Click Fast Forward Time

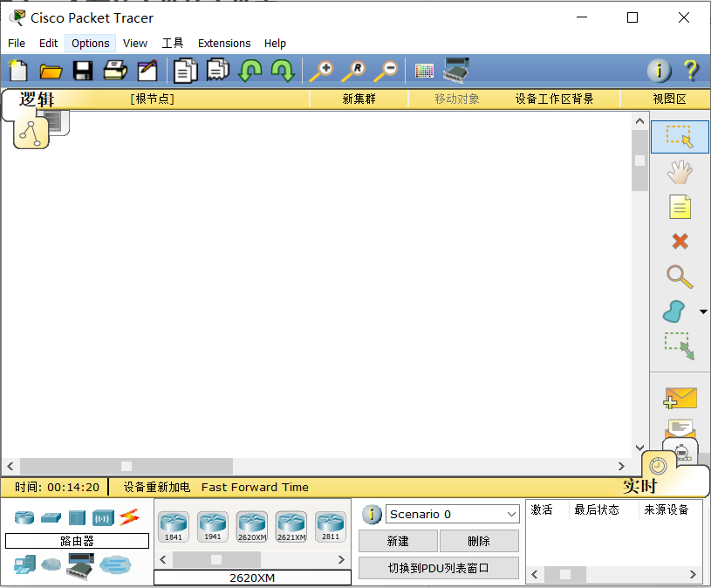[255, 487]
